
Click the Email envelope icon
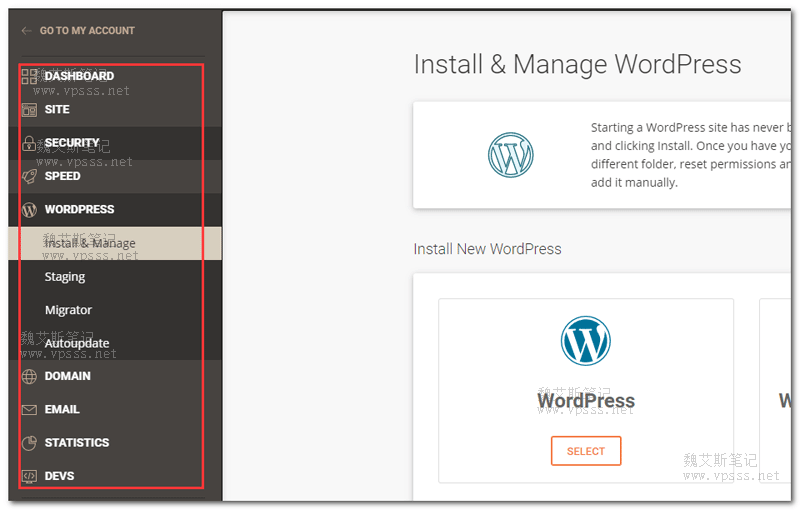pos(29,410)
